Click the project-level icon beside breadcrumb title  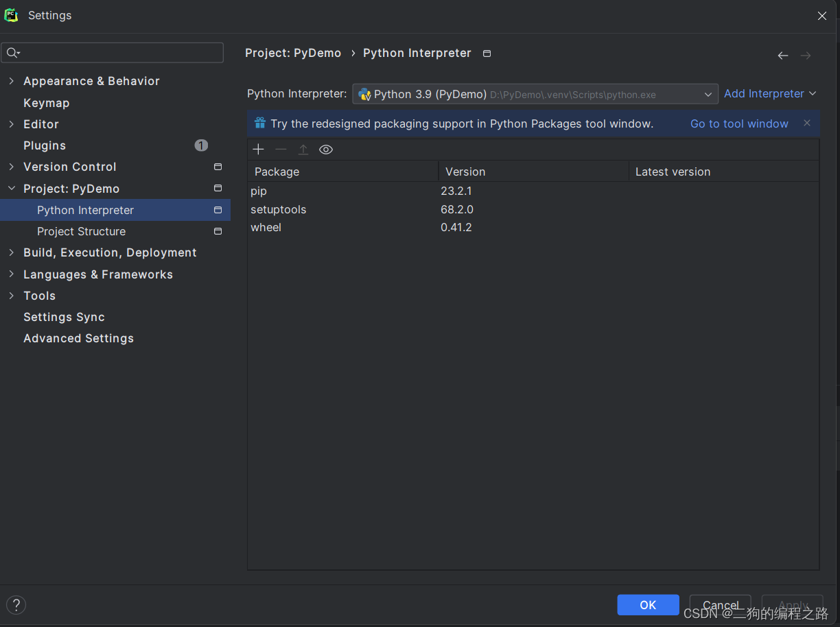[x=487, y=54]
